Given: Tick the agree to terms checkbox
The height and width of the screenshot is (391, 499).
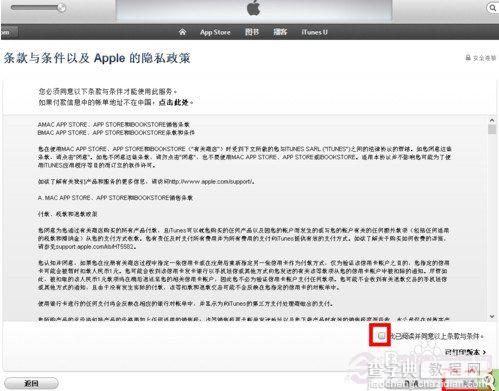Looking at the screenshot, I should click(381, 336).
